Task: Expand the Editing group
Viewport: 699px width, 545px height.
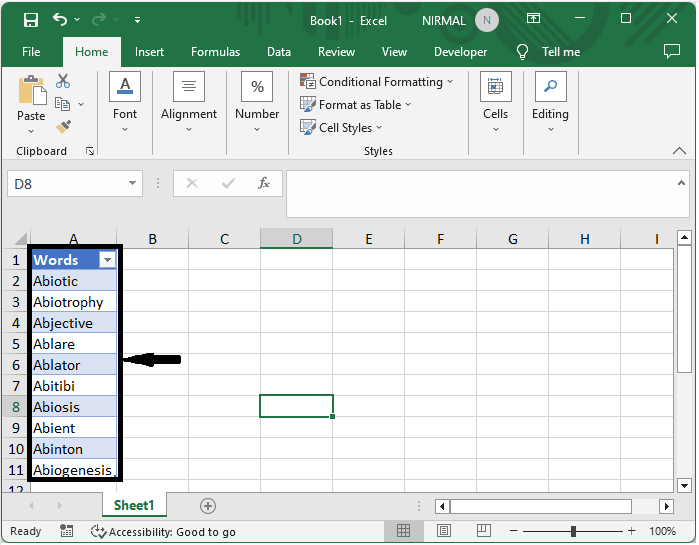Action: 550,103
